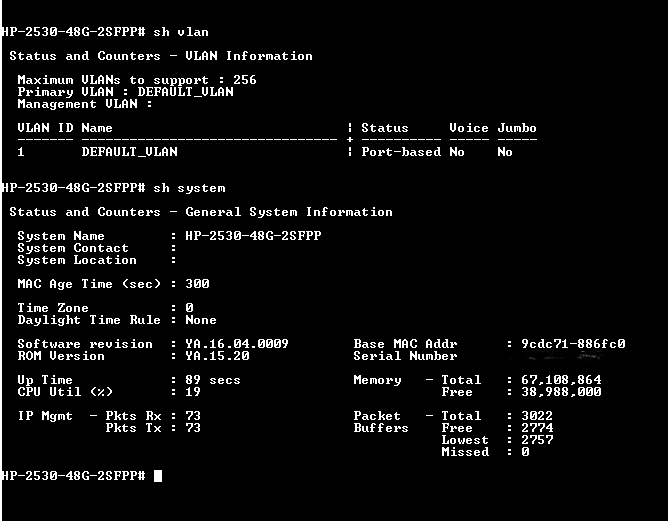Click the 'VLAN Information' heading line
Viewport: 668px width, 521px height.
(161, 56)
